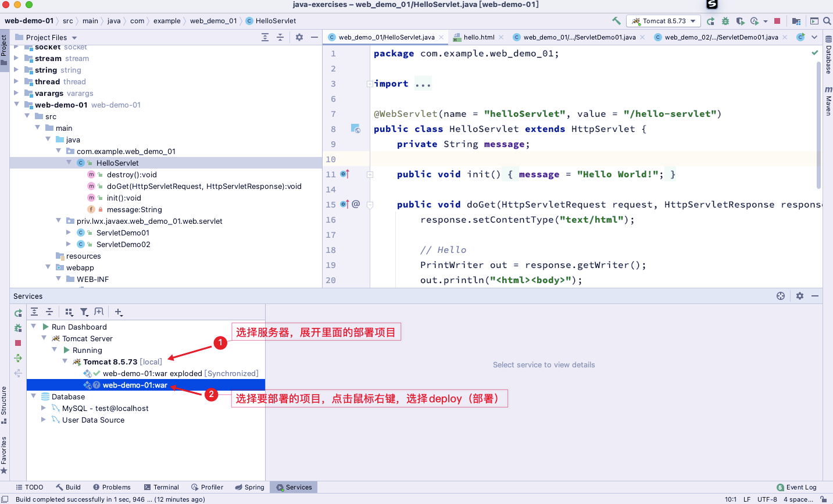This screenshot has width=833, height=504.
Task: Switch to the hello.html editor tab
Action: (479, 37)
